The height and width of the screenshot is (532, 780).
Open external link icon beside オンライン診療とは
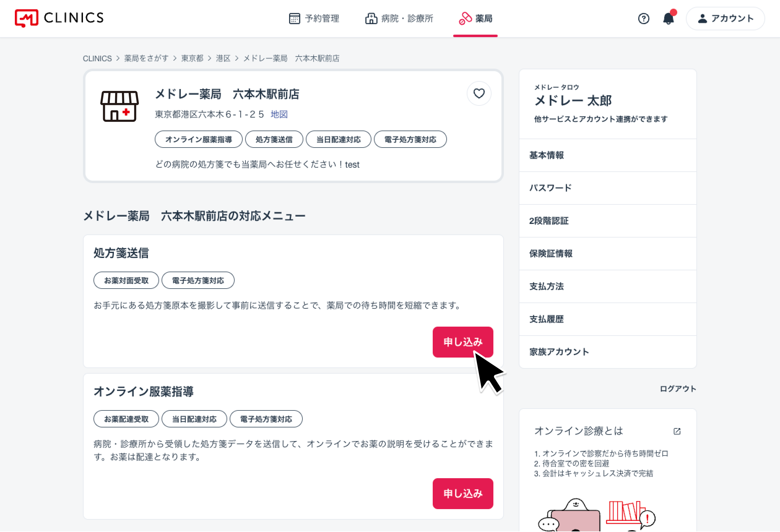(677, 431)
